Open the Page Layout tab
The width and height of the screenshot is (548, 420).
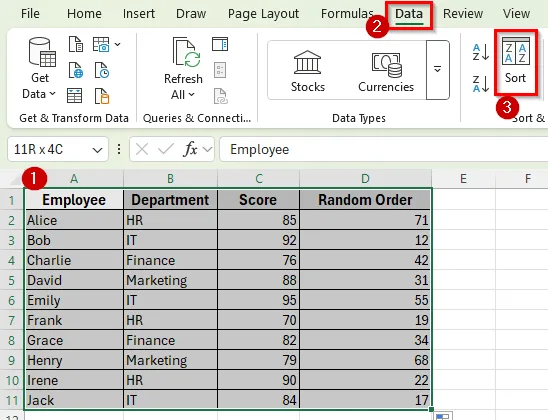(x=263, y=14)
